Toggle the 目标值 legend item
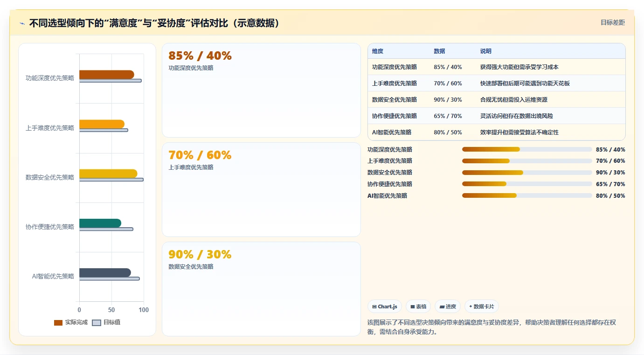This screenshot has width=644, height=355. pyautogui.click(x=106, y=322)
